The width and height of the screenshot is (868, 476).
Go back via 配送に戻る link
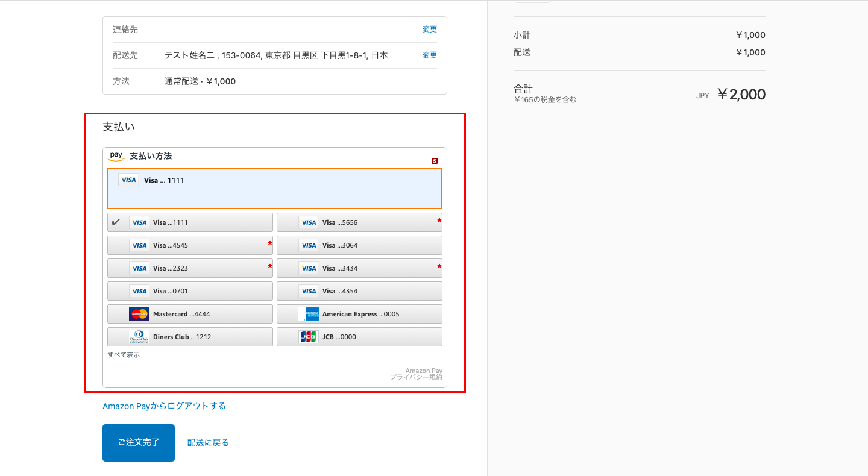tap(208, 443)
